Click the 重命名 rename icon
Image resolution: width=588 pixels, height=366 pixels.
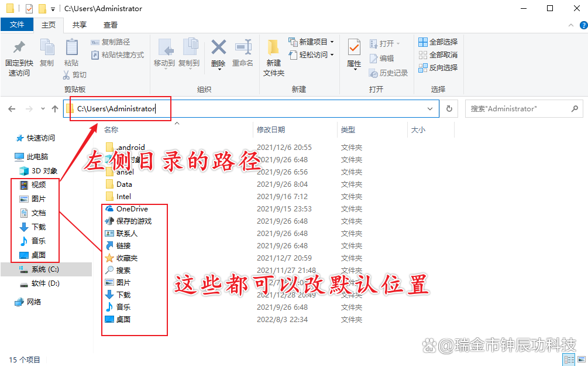(x=243, y=47)
